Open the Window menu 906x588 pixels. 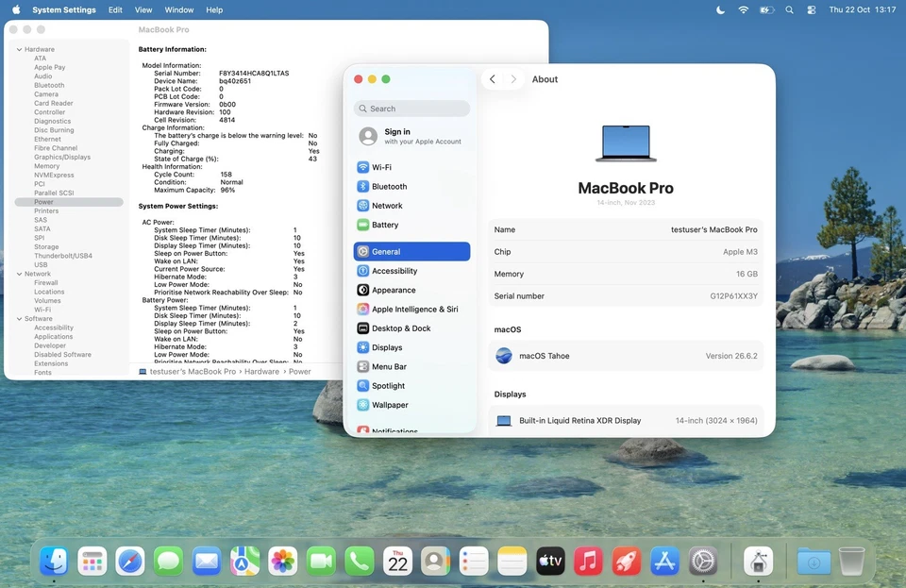[179, 9]
